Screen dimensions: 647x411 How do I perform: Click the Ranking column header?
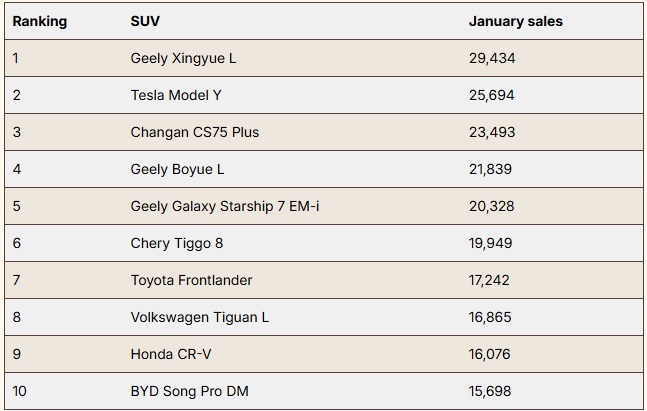(40, 21)
